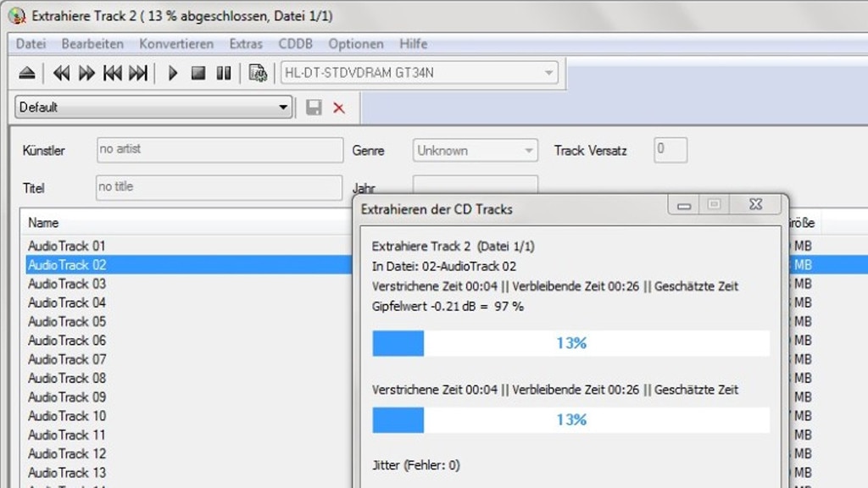Click the upper 13% progress bar
The image size is (868, 488).
coord(570,343)
